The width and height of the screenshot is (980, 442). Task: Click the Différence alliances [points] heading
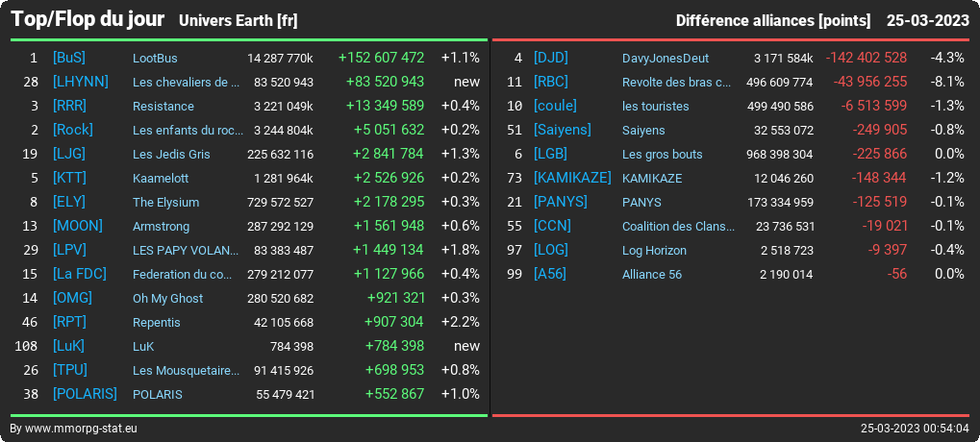773,20
